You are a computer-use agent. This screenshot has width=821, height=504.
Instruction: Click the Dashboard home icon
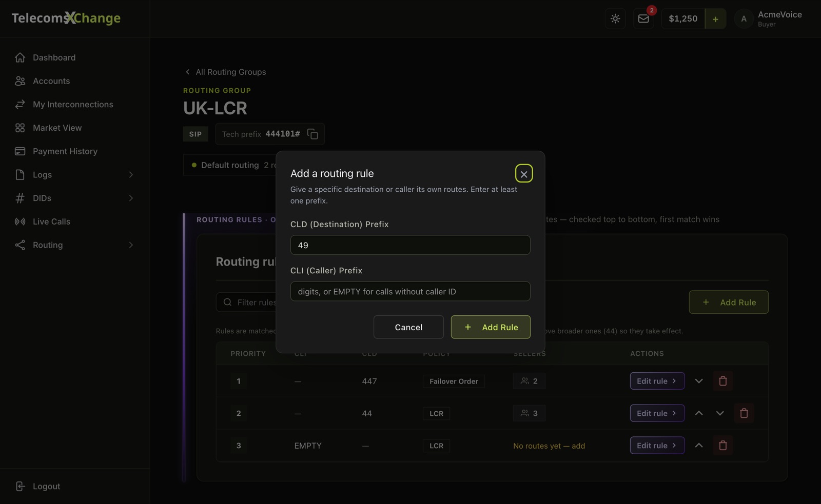(x=20, y=57)
